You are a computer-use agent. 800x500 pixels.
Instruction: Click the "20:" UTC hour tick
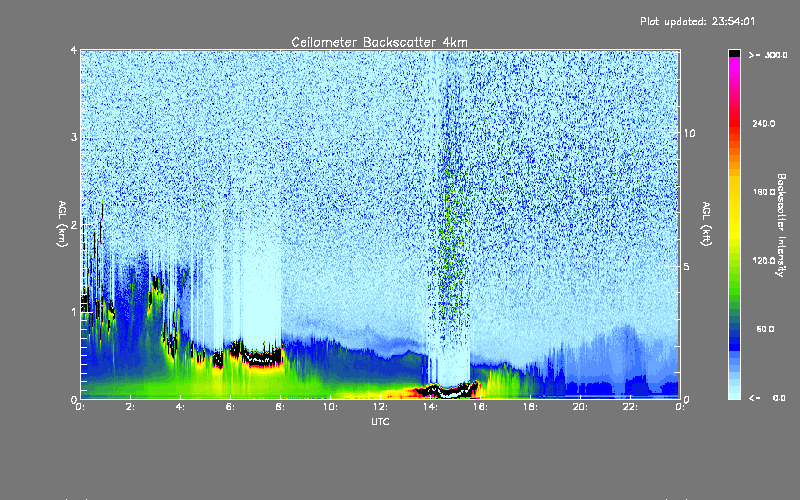coord(581,407)
